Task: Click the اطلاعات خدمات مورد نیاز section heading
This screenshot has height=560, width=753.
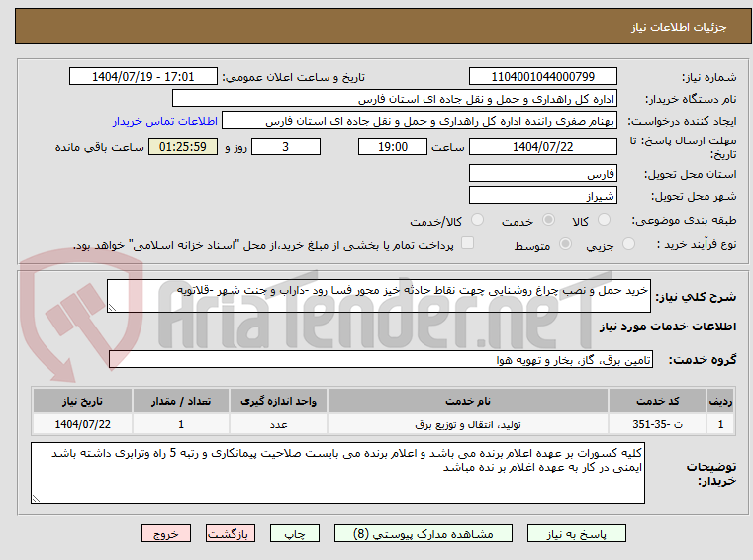Action: (668, 327)
